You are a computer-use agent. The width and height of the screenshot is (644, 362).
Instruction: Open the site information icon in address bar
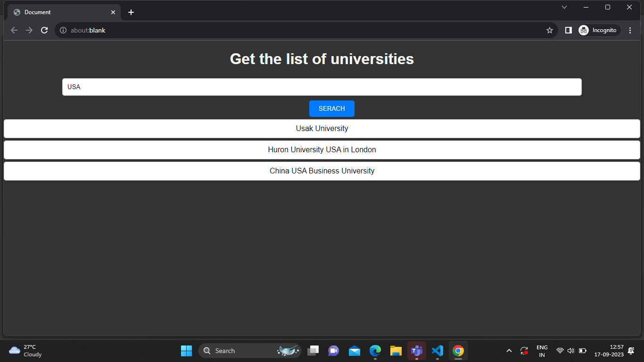(x=63, y=30)
